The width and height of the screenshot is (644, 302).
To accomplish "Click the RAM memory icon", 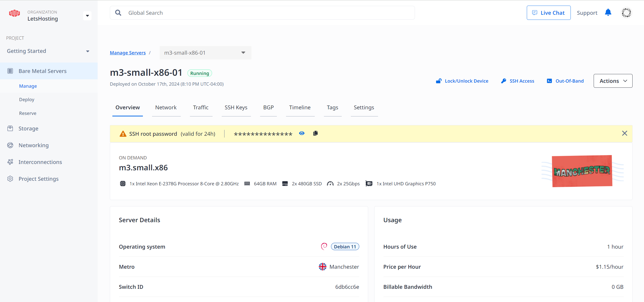I will pos(247,184).
